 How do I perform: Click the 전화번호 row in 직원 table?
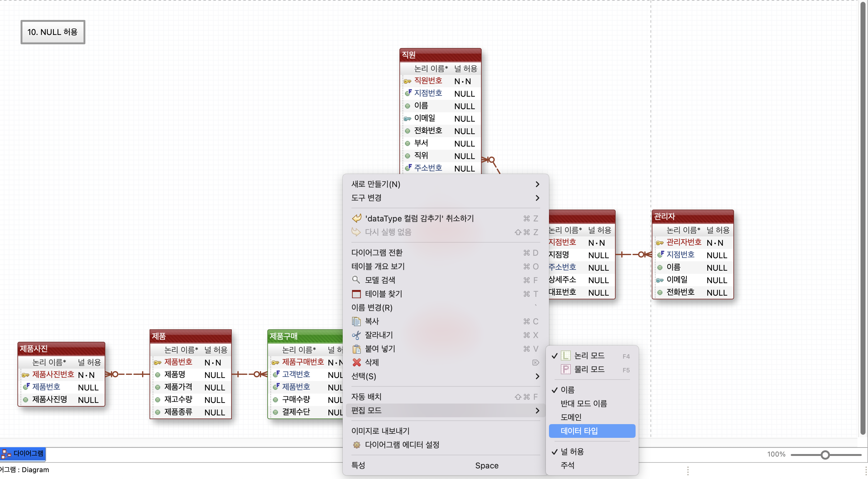point(441,131)
